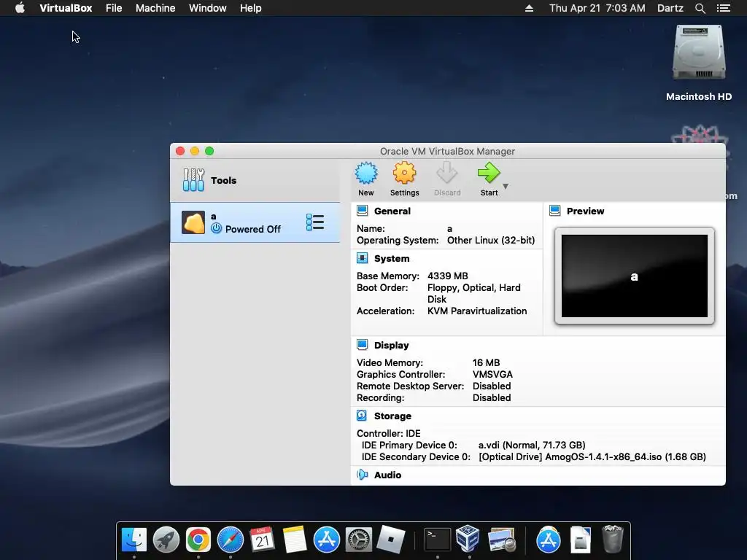The image size is (747, 560).
Task: Select the Tools entry in sidebar
Action: 255,180
